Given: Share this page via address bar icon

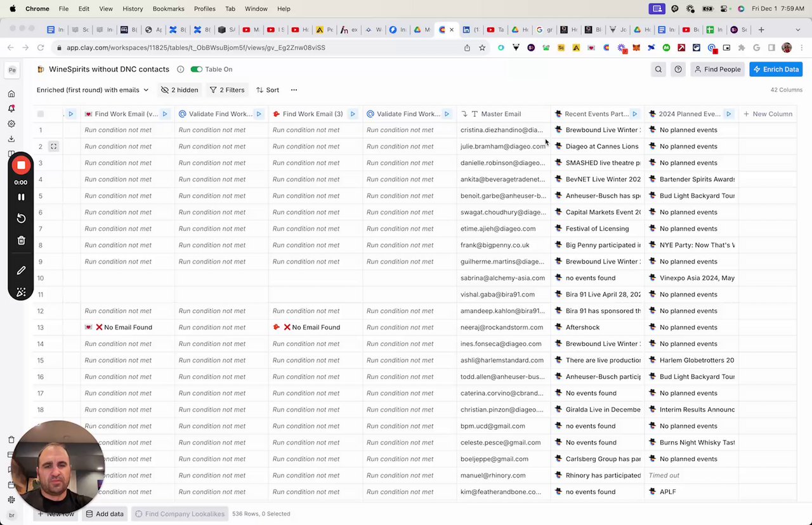Looking at the screenshot, I should point(467,48).
